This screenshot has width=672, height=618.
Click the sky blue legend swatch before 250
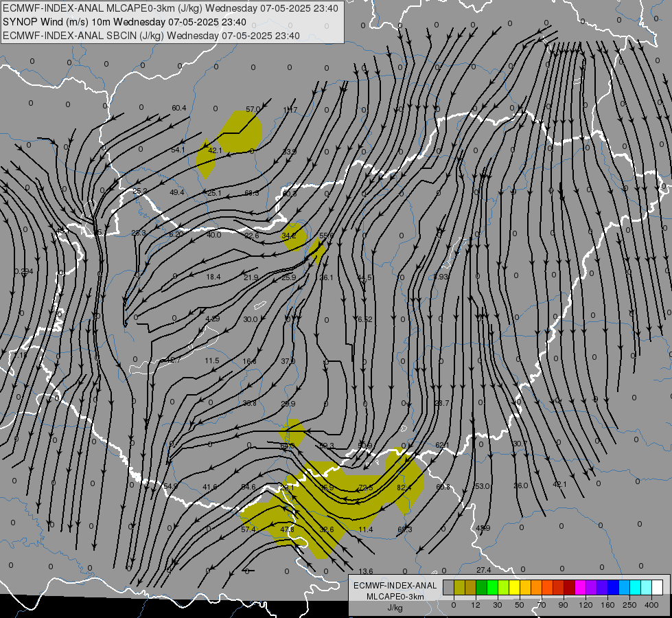tap(625, 588)
